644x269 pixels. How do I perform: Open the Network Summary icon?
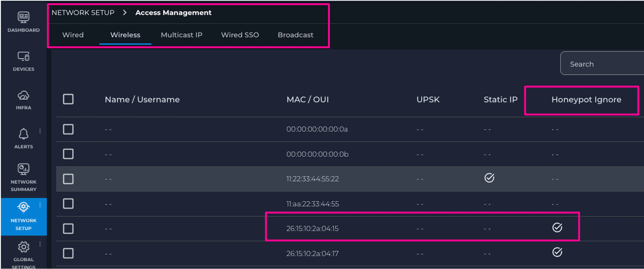[x=24, y=169]
